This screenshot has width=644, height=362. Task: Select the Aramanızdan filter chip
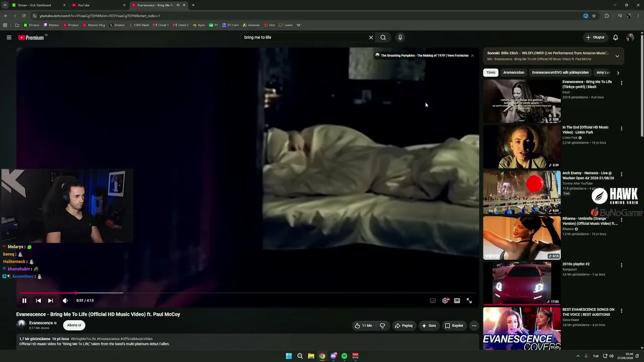click(514, 72)
